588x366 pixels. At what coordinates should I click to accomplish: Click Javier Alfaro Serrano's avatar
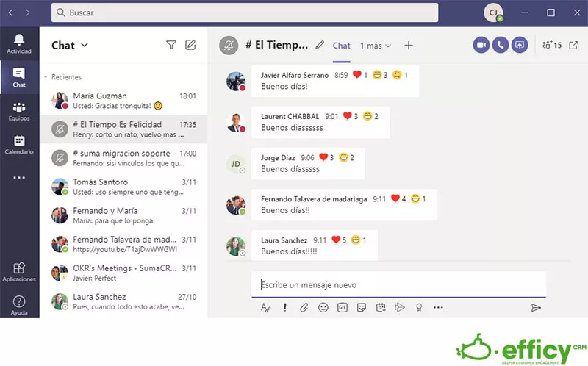click(236, 82)
